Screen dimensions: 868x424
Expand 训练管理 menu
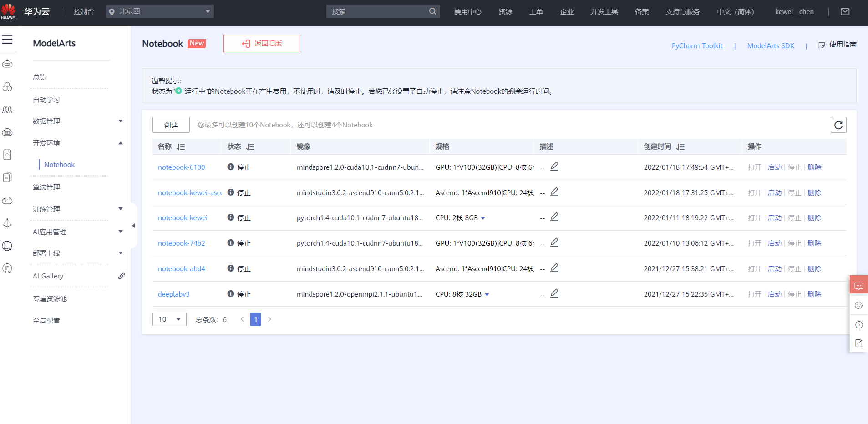(x=121, y=209)
